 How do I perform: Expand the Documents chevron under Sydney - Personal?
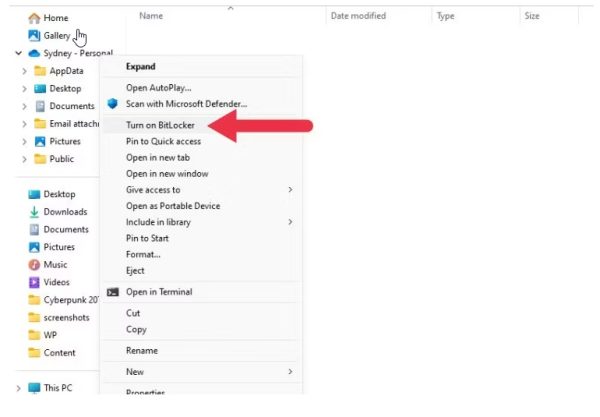(x=24, y=106)
